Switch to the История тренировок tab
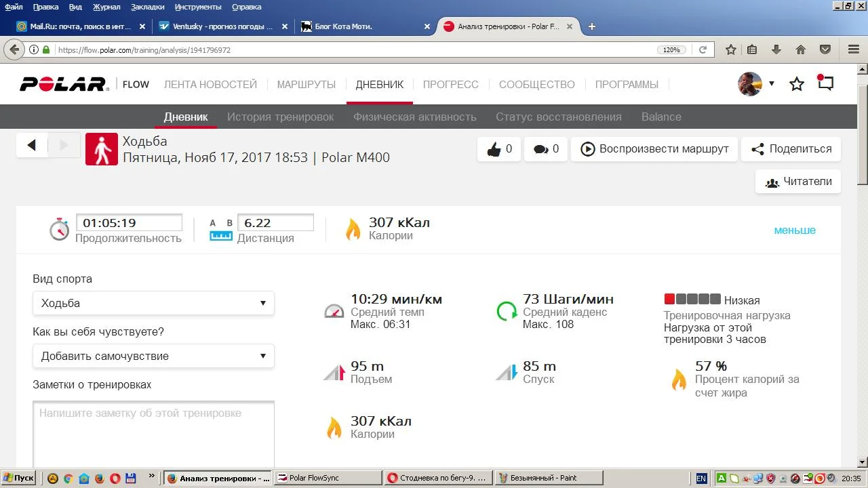Viewport: 868px width, 488px height. (280, 117)
